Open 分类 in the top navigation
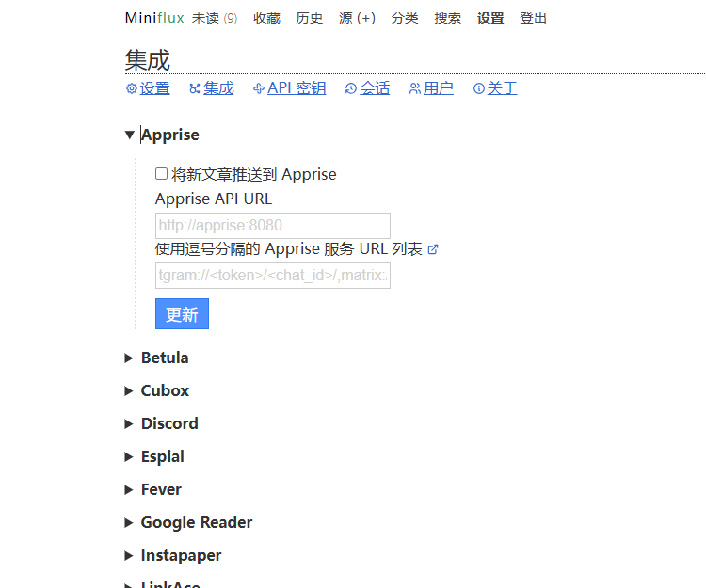Viewport: 706px width, 588px height. (405, 18)
